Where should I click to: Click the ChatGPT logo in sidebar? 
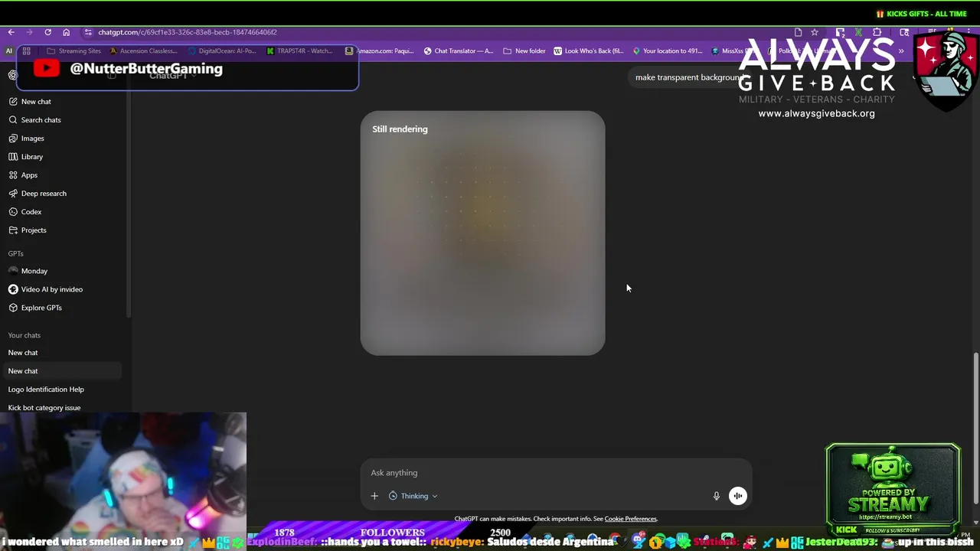(x=13, y=75)
